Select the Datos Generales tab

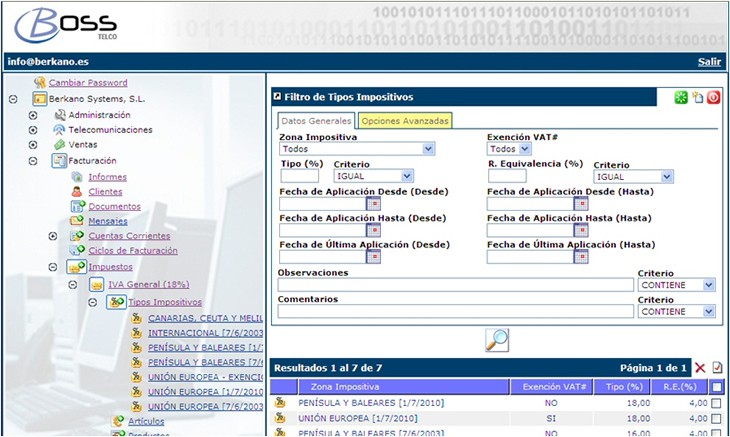316,121
